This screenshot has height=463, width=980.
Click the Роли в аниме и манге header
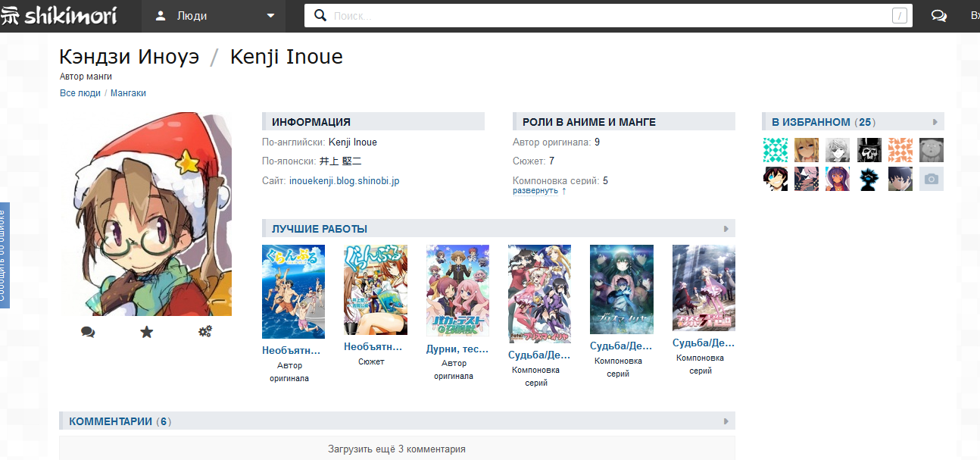tap(624, 122)
